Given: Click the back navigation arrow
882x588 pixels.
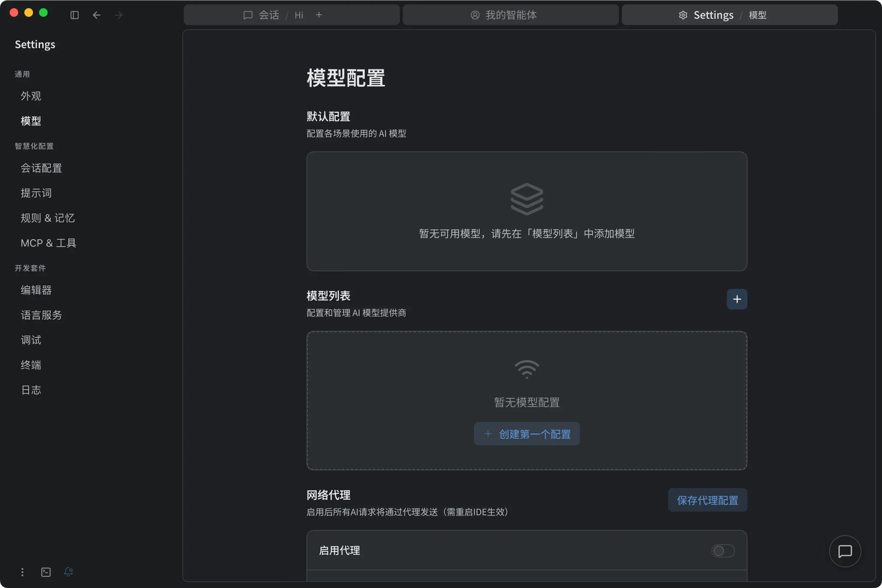Looking at the screenshot, I should pyautogui.click(x=96, y=15).
